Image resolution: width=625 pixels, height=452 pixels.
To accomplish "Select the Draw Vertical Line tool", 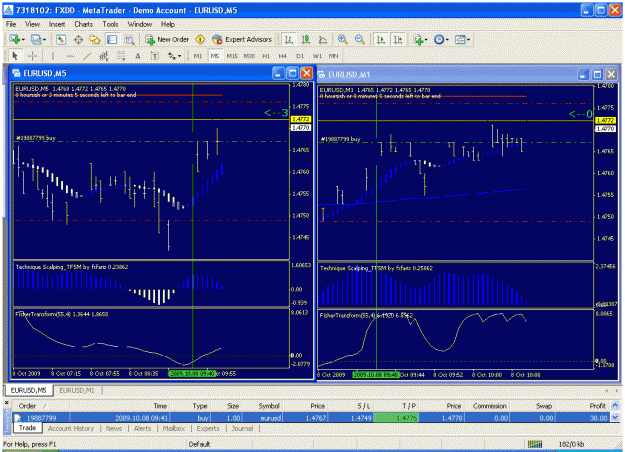I will 53,56.
